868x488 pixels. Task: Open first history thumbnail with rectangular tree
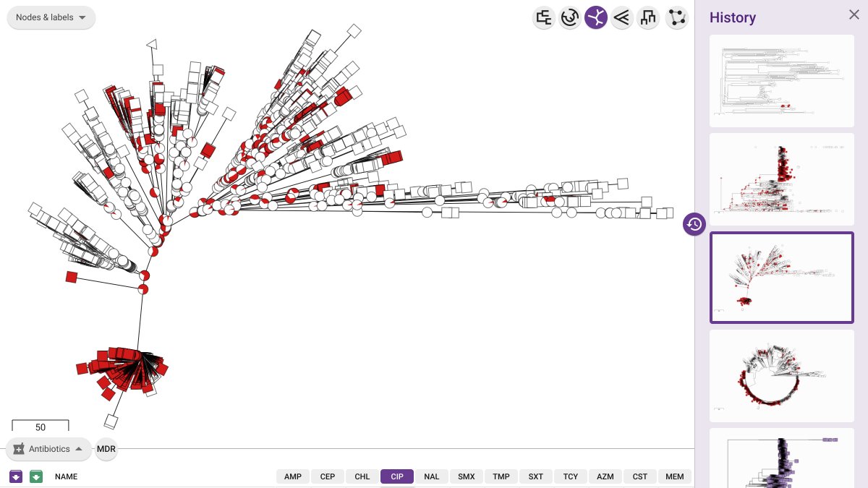782,81
